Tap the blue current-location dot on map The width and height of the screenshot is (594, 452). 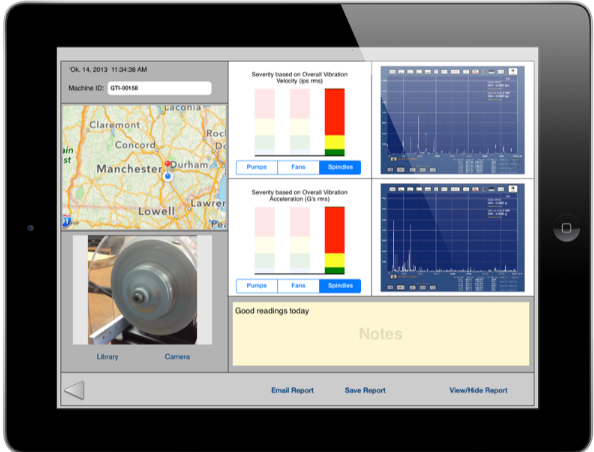pyautogui.click(x=168, y=176)
